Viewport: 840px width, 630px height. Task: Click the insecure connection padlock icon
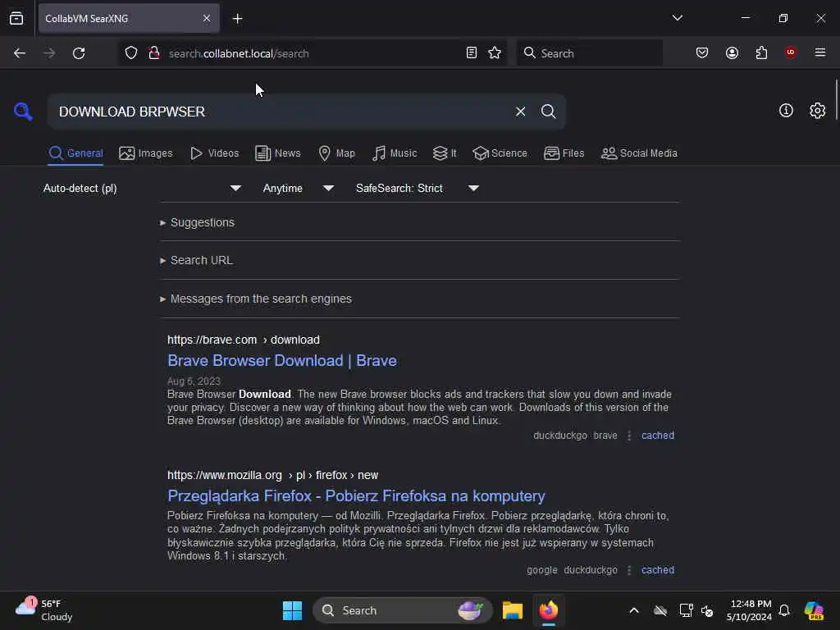153,53
